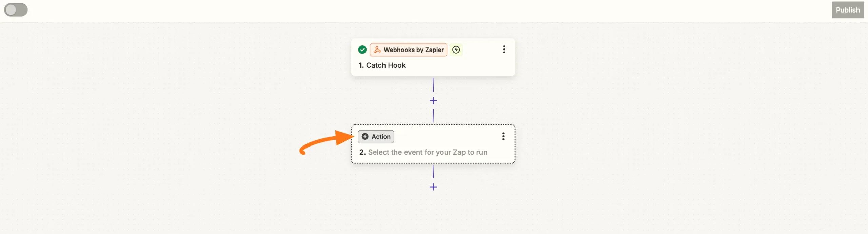The width and height of the screenshot is (868, 234).
Task: Toggle the Zap on/off switch
Action: point(16,10)
